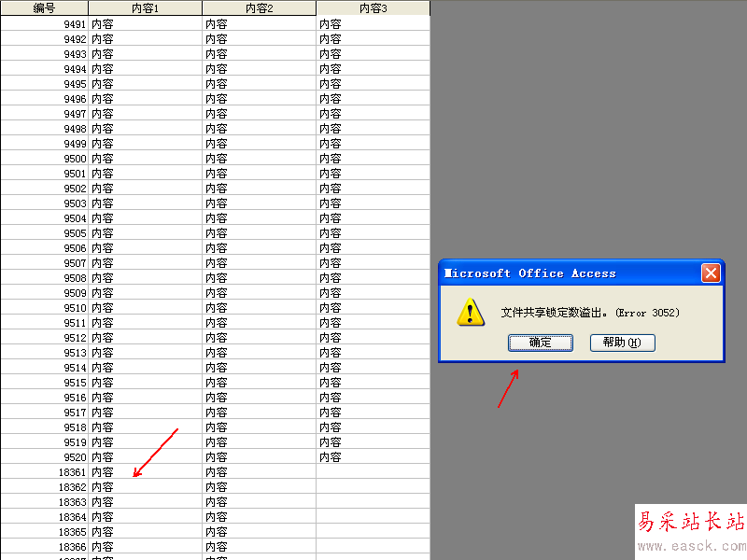The width and height of the screenshot is (747, 560).
Task: Click the cell with number 9509
Action: [x=44, y=293]
